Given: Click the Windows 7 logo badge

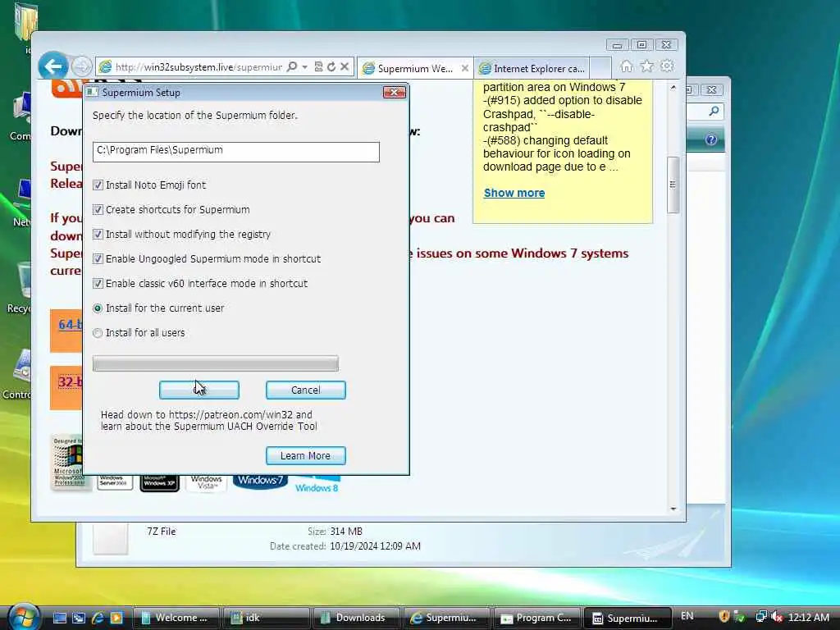Looking at the screenshot, I should [260, 481].
